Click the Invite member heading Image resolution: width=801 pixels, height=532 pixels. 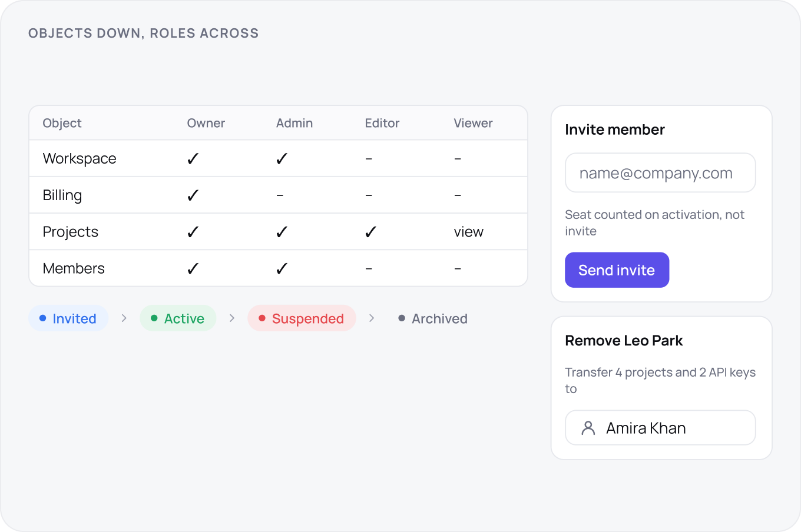614,129
